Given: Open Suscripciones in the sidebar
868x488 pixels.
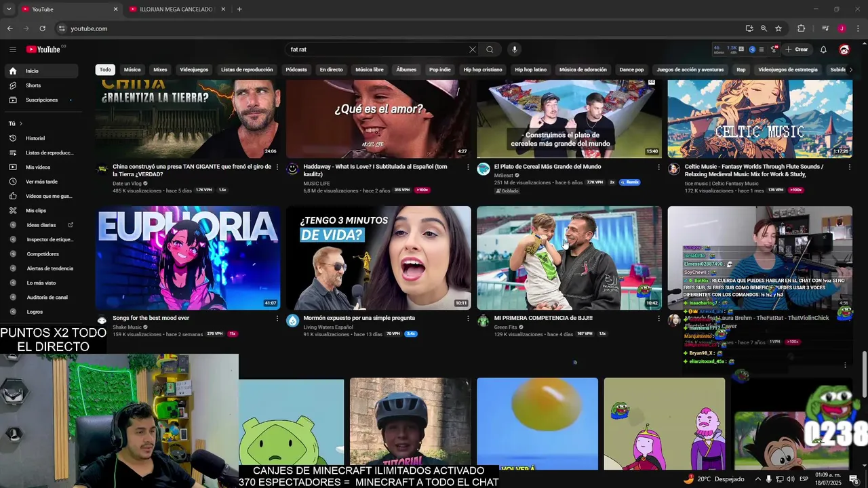Looking at the screenshot, I should (x=43, y=100).
